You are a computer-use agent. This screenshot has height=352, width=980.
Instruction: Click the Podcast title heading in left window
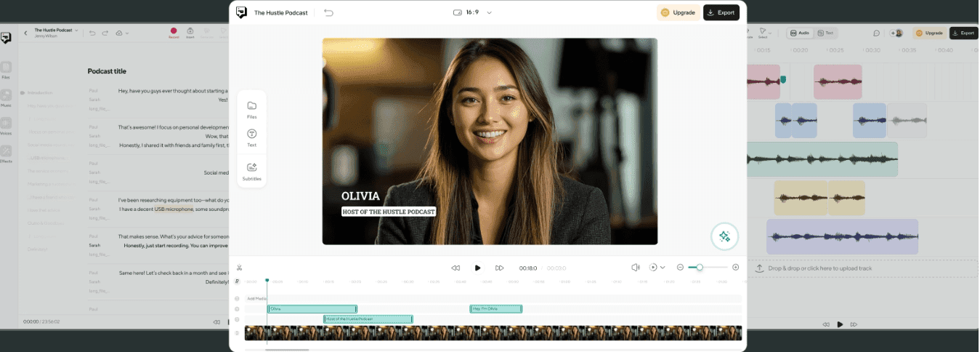tap(107, 71)
